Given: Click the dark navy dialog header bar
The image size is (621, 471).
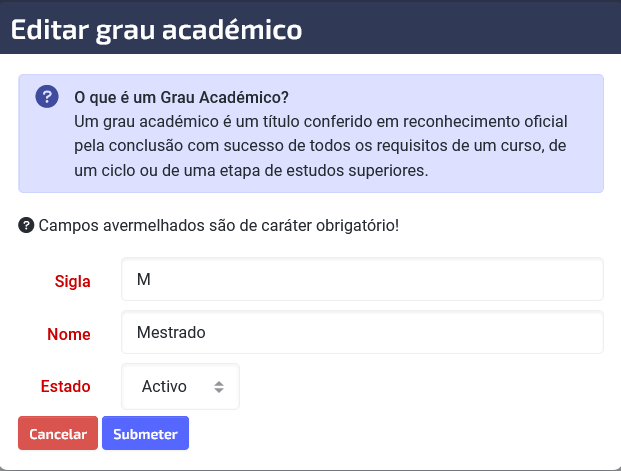Looking at the screenshot, I should [x=310, y=27].
